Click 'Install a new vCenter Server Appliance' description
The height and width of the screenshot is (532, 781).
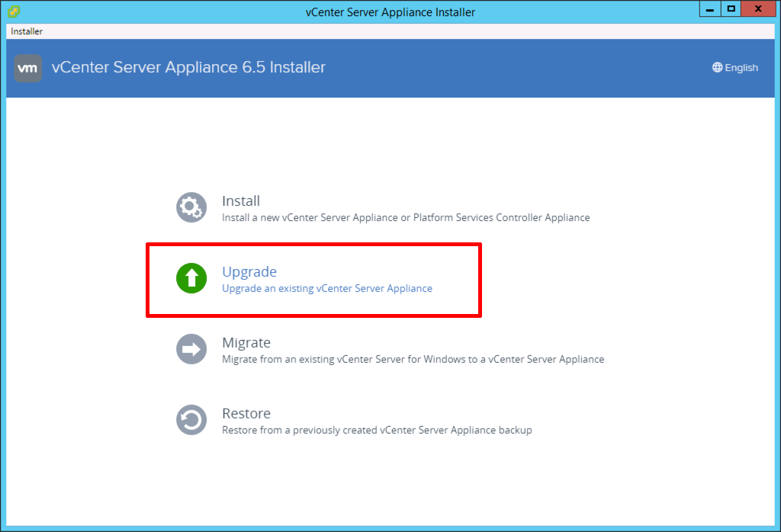pyautogui.click(x=406, y=217)
